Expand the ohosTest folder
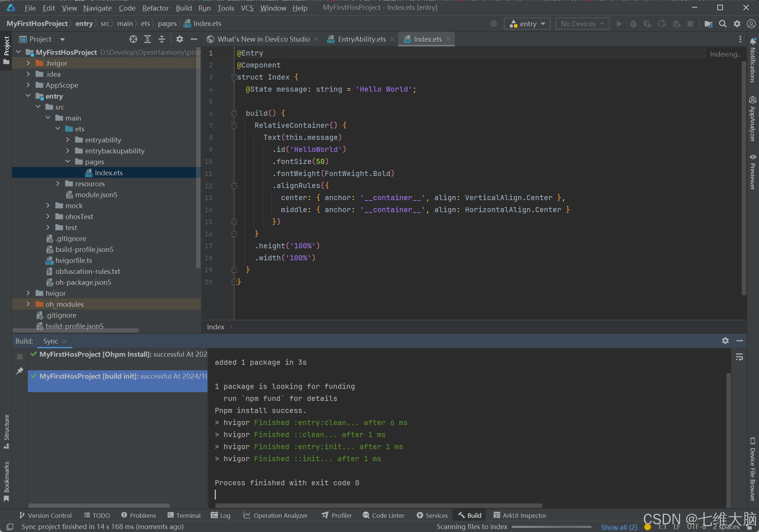The width and height of the screenshot is (759, 532). pos(48,217)
